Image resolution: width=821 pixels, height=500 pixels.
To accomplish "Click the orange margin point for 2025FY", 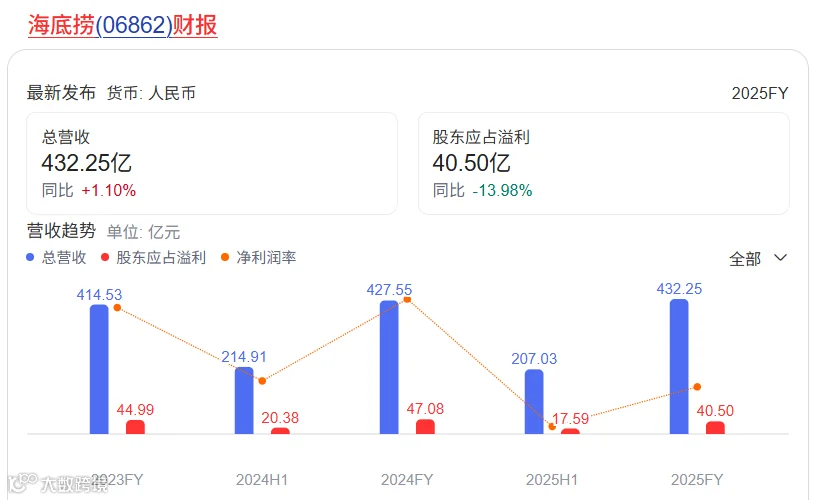I will (x=697, y=387).
